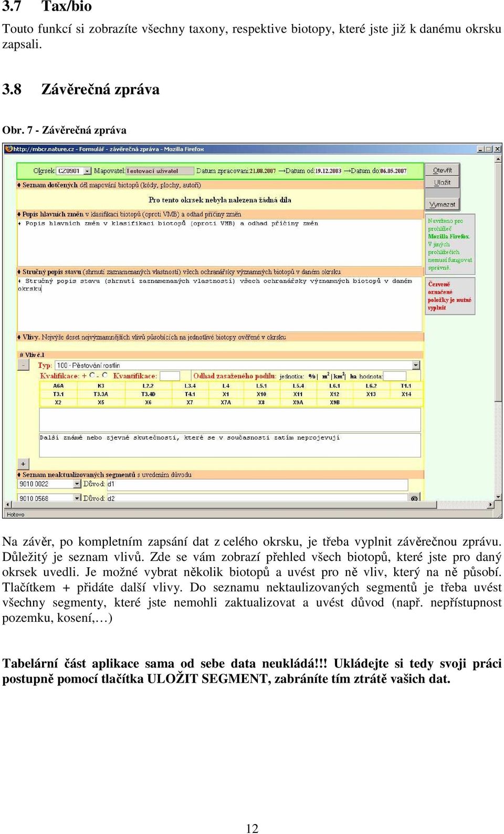The image size is (504, 834).
Task: Select biotope cell L3.4
Action: [190, 386]
